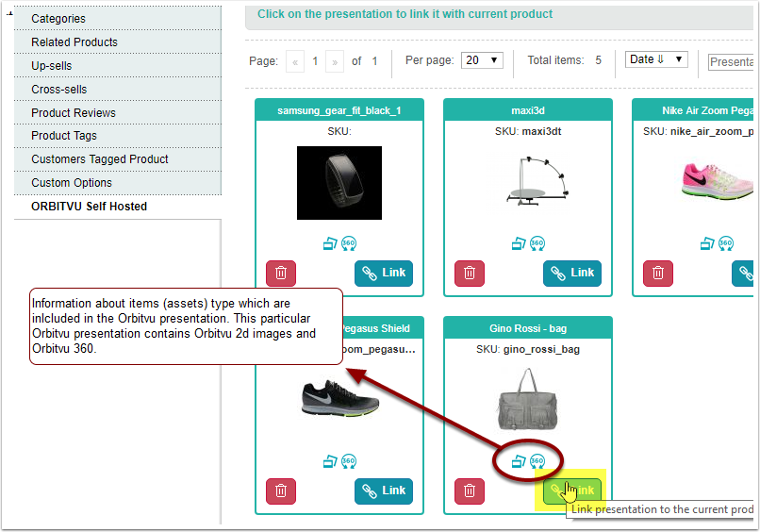
Task: Click the 2D images icon on maxi3d card
Action: [x=519, y=243]
